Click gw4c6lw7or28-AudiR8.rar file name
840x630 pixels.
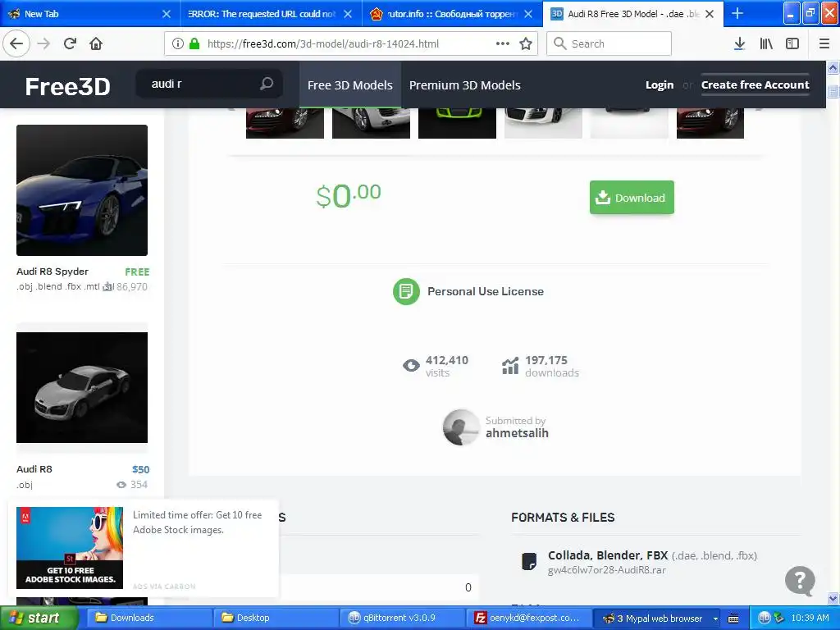(606, 570)
